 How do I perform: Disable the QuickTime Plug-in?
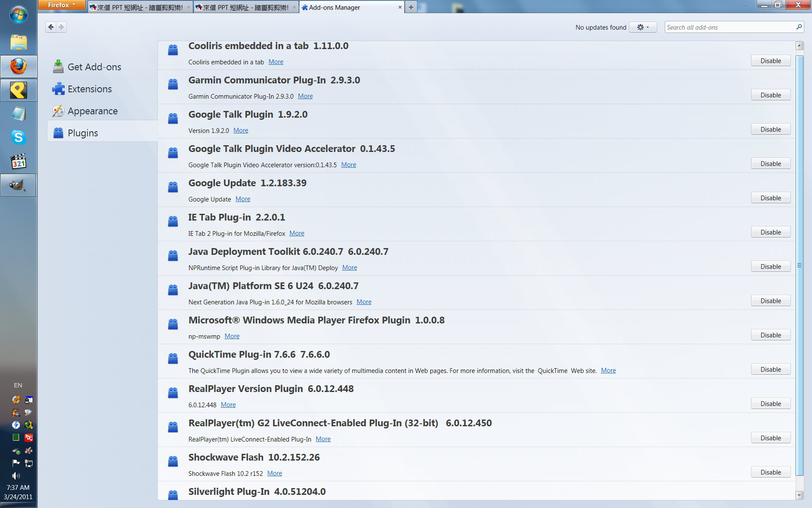[770, 369]
